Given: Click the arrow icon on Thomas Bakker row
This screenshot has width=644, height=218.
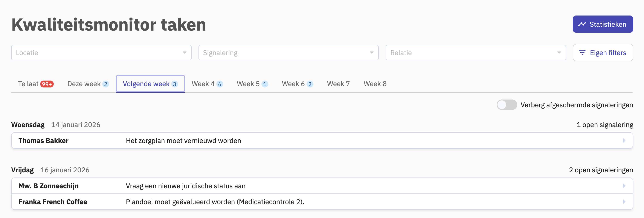Looking at the screenshot, I should [624, 141].
